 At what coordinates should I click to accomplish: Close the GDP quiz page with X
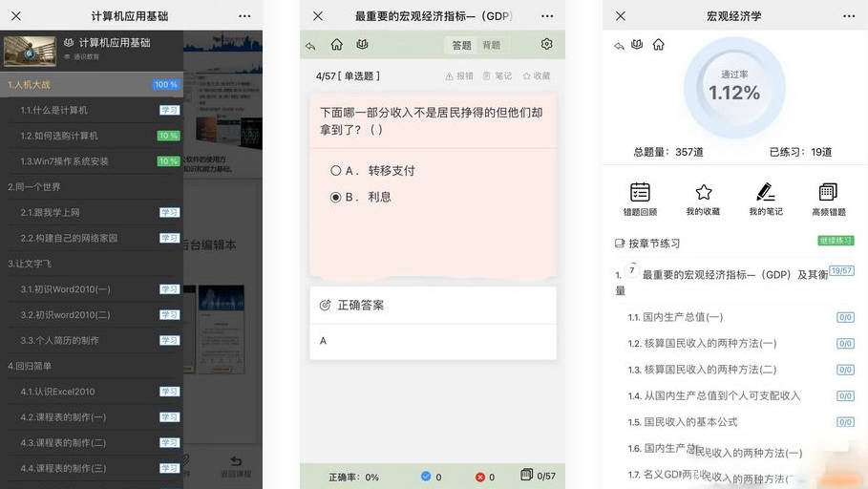tap(318, 16)
